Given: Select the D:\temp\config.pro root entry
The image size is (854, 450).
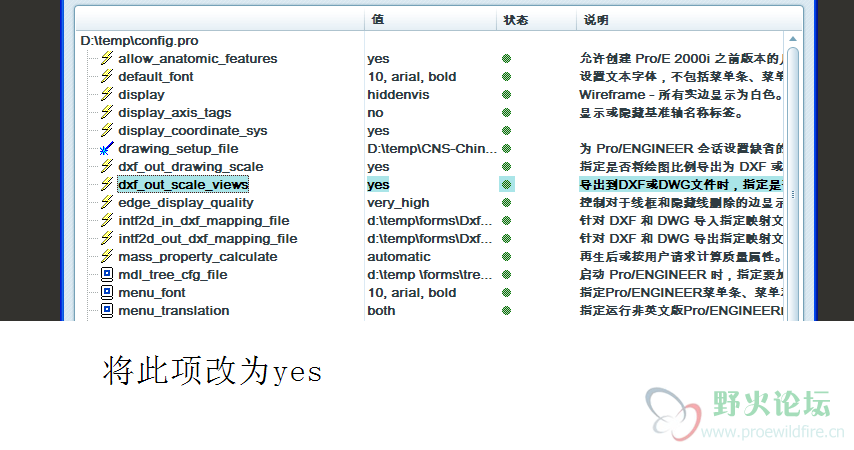Looking at the screenshot, I should click(139, 40).
